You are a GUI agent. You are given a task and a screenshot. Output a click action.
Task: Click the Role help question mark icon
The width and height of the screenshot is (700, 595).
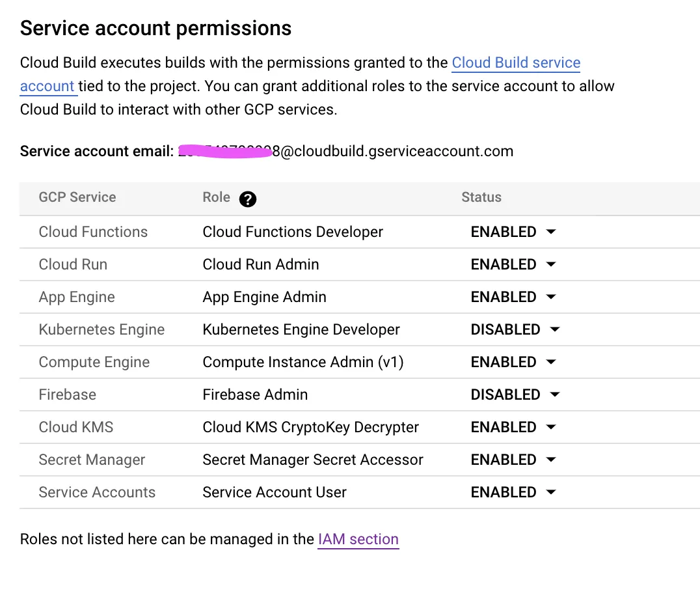tap(247, 199)
